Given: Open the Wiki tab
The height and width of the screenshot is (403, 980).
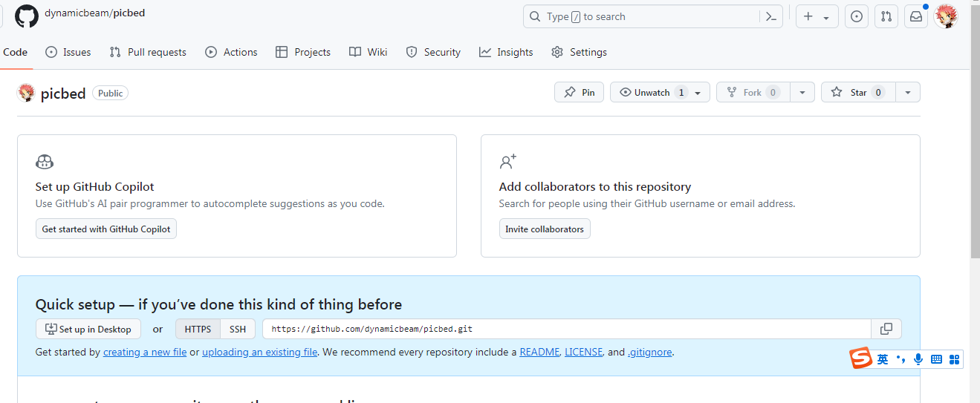Looking at the screenshot, I should (369, 52).
